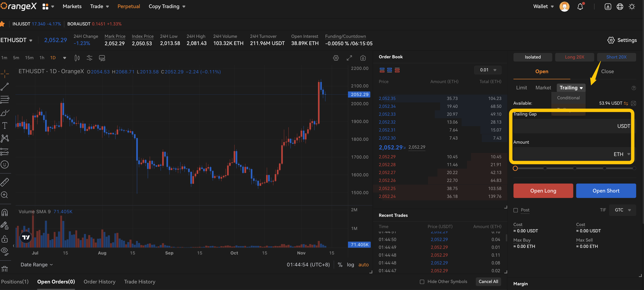Toggle the auto scale on the chart
644x290 pixels.
click(x=363, y=265)
